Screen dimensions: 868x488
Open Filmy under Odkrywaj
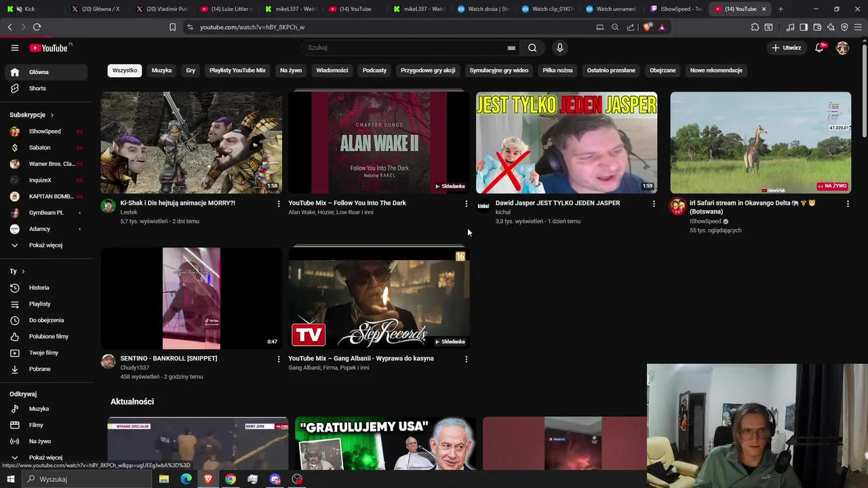coord(46,425)
